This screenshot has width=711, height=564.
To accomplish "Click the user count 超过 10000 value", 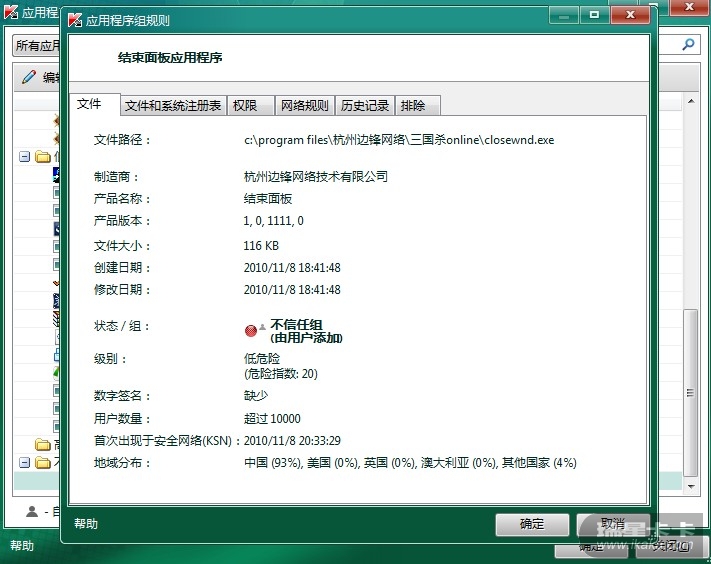I will [272, 418].
